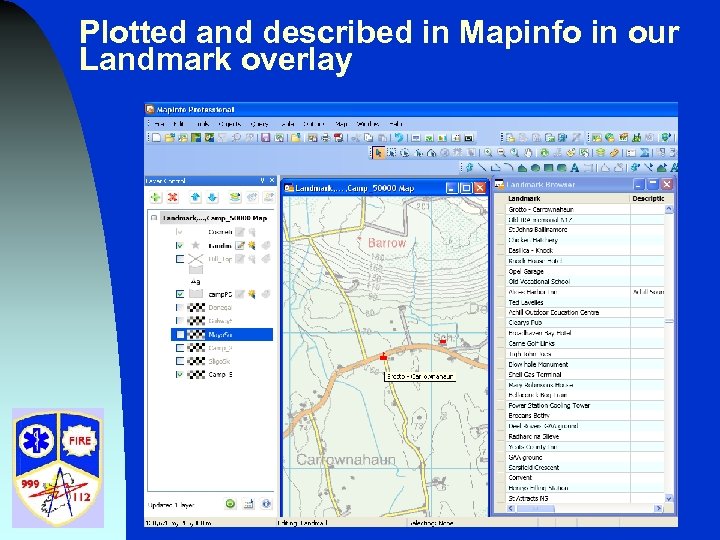The image size is (720, 540).
Task: Uncheck the campPS layer checkbox
Action: (180, 294)
